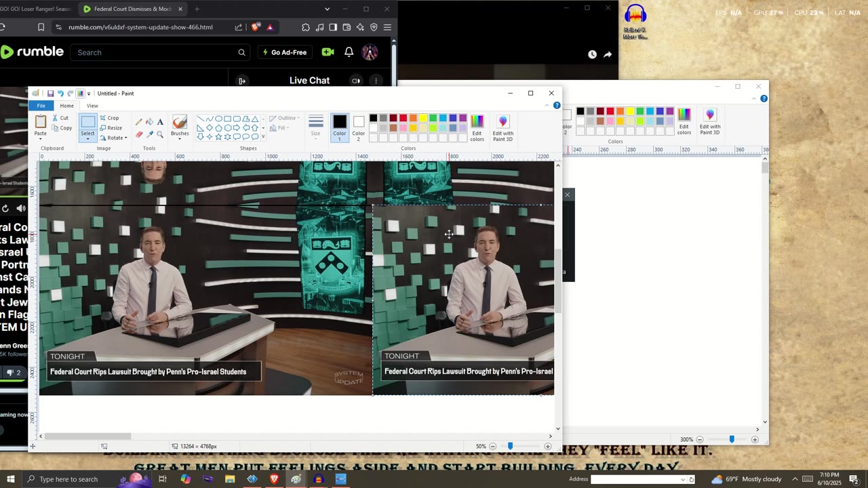Viewport: 868px width, 488px height.
Task: Zoom out minus button in front Paint
Action: coord(492,446)
